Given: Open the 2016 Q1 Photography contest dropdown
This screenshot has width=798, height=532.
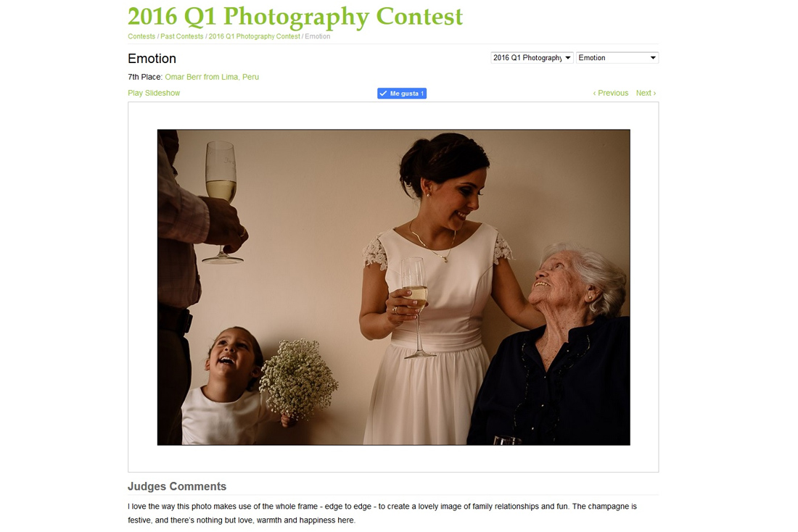Looking at the screenshot, I should (x=532, y=58).
